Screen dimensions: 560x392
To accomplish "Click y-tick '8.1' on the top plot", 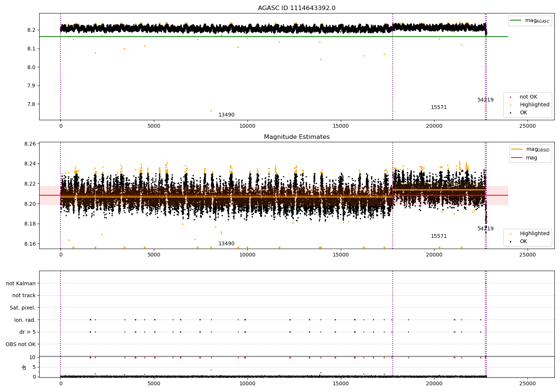I will (31, 49).
